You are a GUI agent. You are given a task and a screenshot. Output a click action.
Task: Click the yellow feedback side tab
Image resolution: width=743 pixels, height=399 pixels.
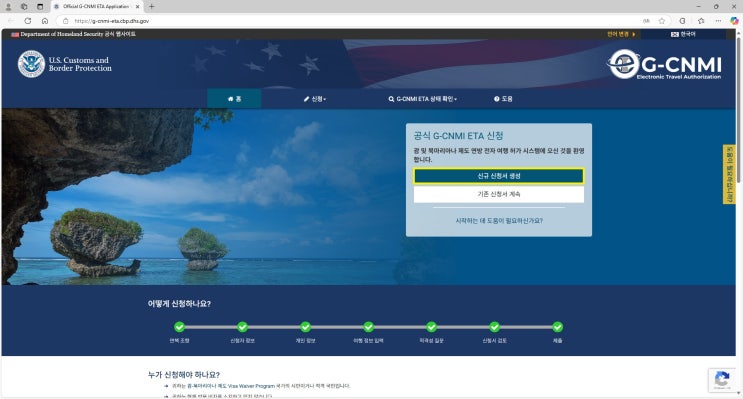click(729, 174)
